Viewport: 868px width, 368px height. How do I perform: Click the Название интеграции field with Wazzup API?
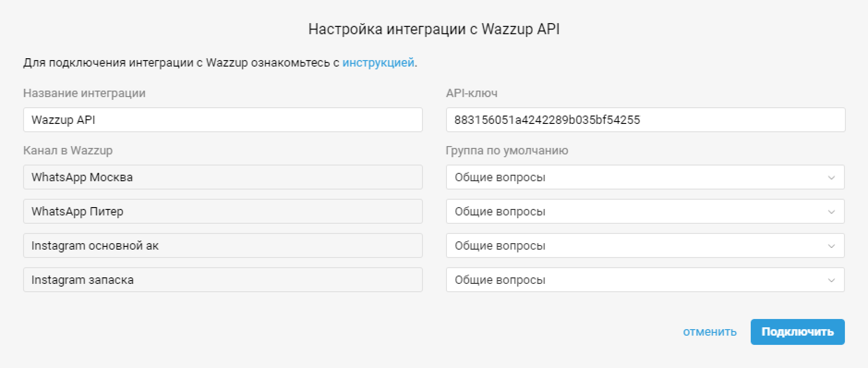223,120
